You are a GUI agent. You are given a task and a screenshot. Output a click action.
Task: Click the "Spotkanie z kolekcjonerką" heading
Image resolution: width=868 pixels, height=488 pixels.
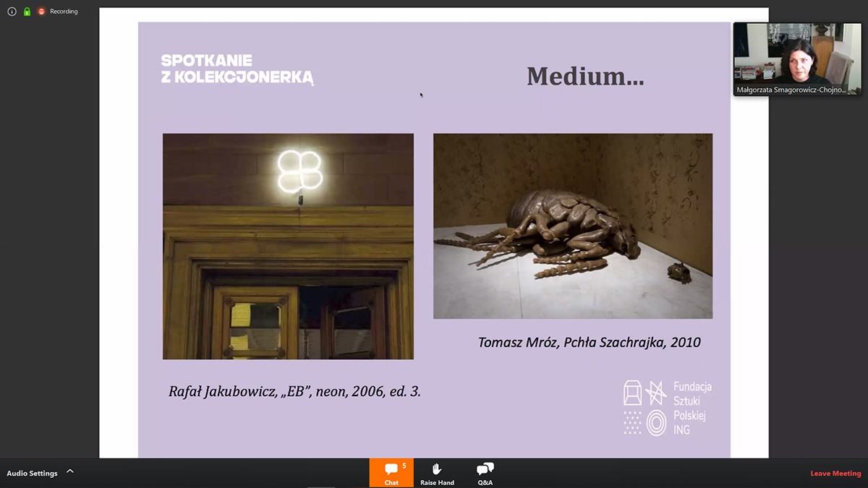pyautogui.click(x=237, y=69)
